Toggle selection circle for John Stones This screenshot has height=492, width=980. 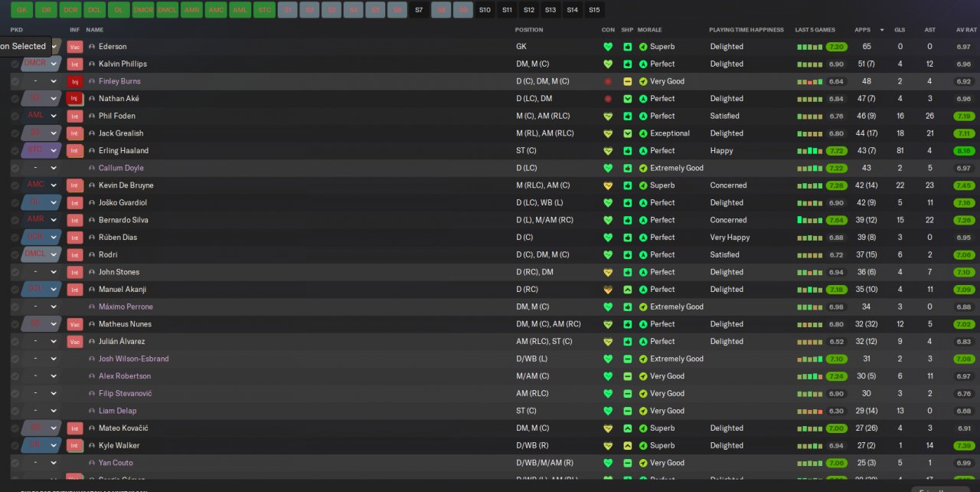15,272
